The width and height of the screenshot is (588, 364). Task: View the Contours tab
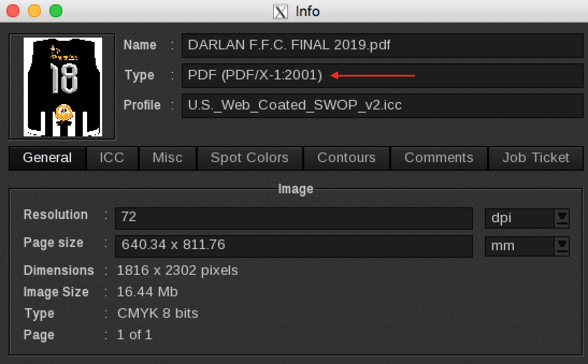click(346, 158)
